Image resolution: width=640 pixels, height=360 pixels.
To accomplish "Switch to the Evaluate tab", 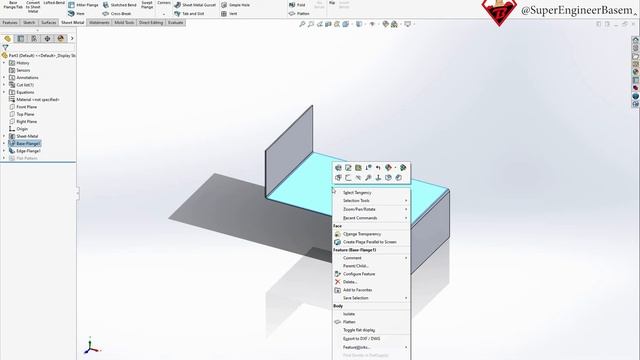I will click(176, 22).
